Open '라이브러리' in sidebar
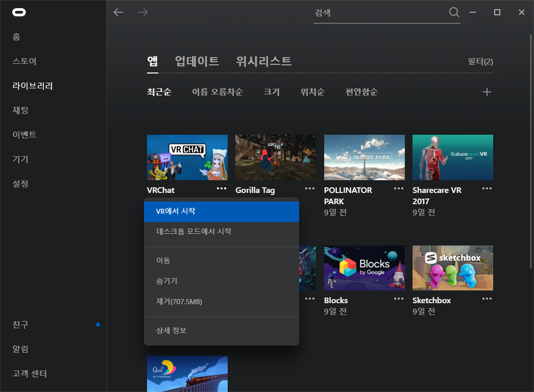 point(33,86)
